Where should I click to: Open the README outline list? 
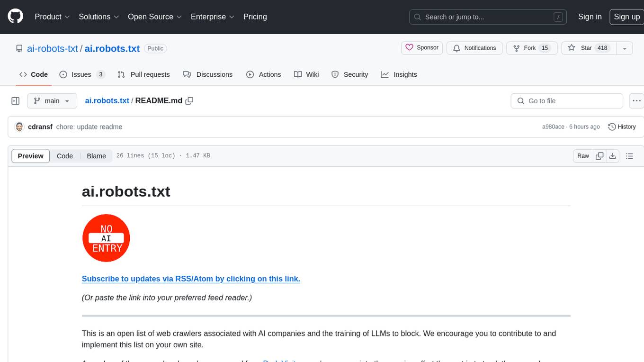click(x=629, y=156)
